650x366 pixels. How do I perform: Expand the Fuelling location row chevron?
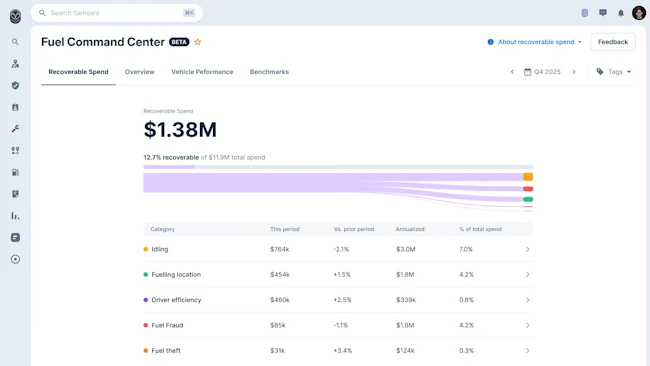point(528,274)
